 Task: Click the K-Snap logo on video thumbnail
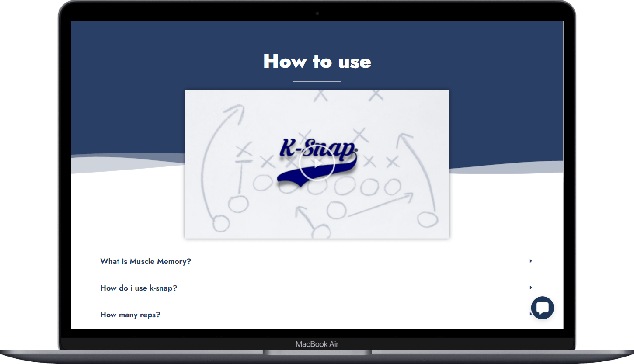coord(318,163)
